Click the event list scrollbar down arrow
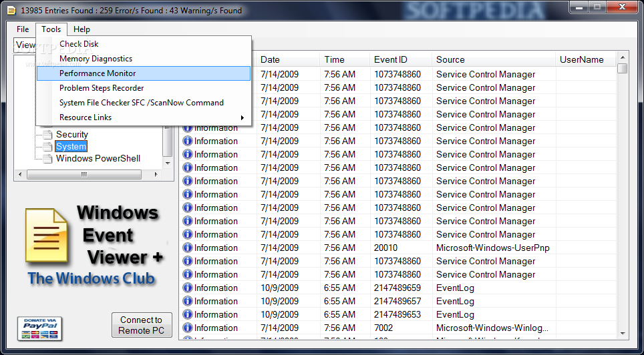Viewport: 644px width, 355px height. point(623,333)
